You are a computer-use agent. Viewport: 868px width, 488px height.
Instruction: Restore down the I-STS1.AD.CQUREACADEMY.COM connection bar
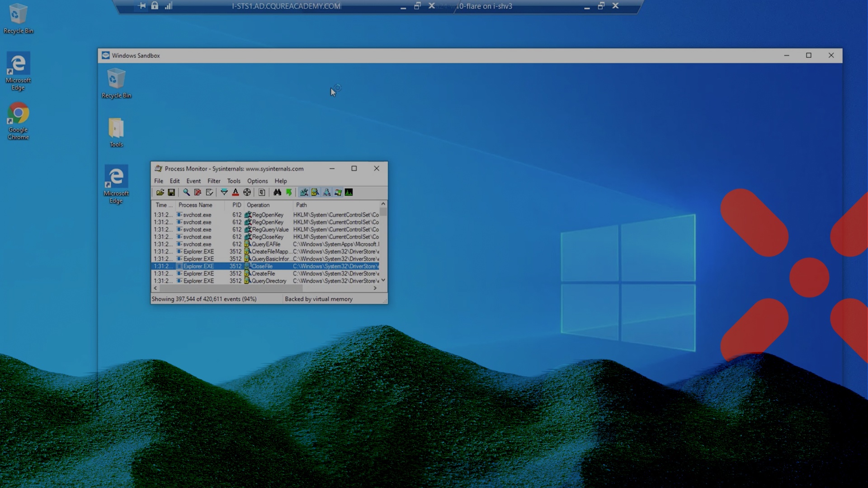tap(417, 6)
